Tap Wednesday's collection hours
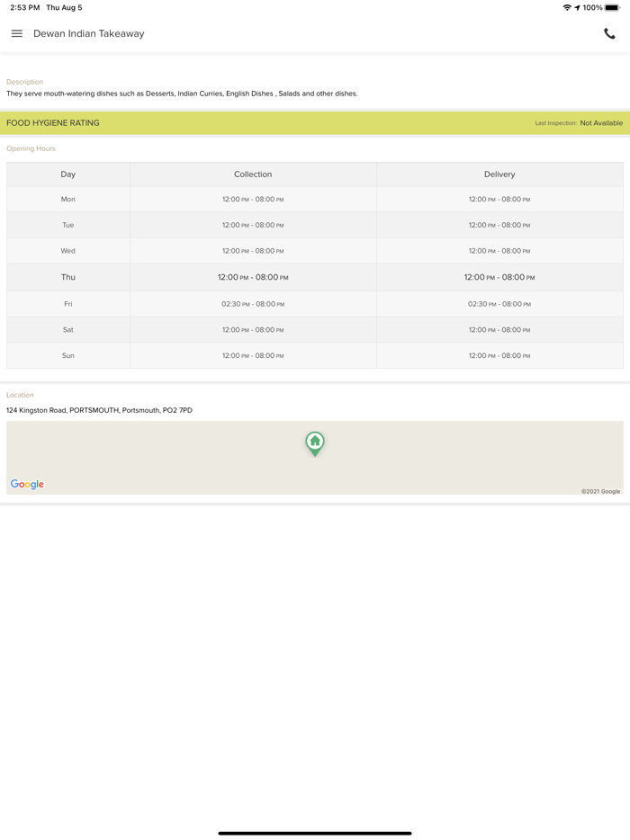 click(x=253, y=251)
